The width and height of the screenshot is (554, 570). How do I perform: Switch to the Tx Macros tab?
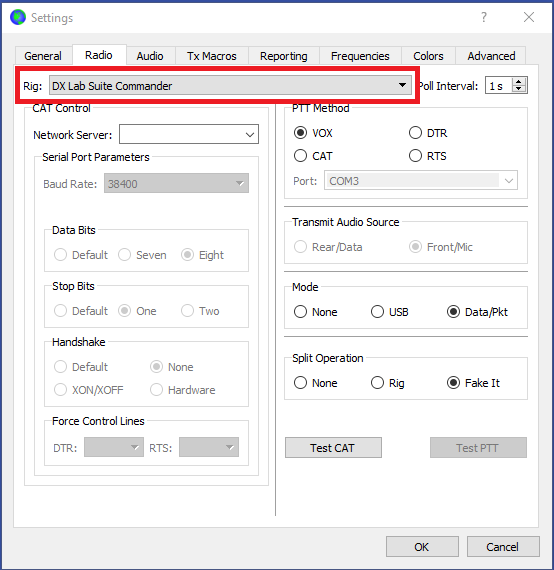tap(212, 56)
